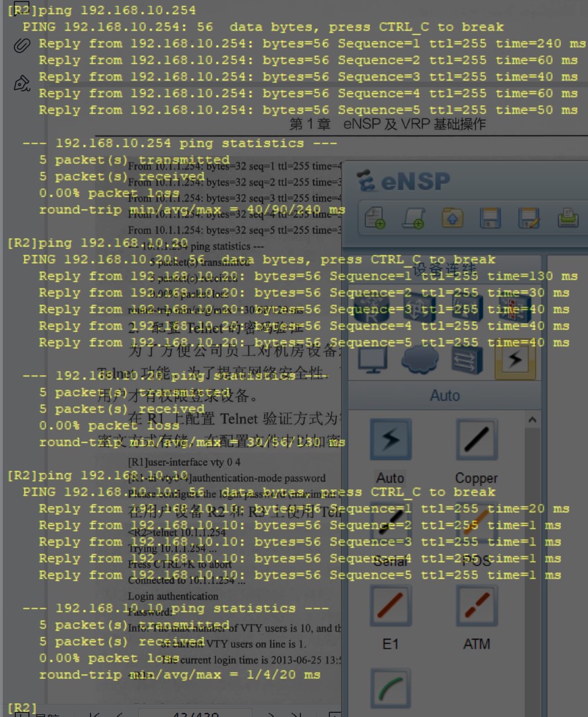This screenshot has height=717, width=588.
Task: Click eNSP new topology icon with plus
Action: click(374, 217)
